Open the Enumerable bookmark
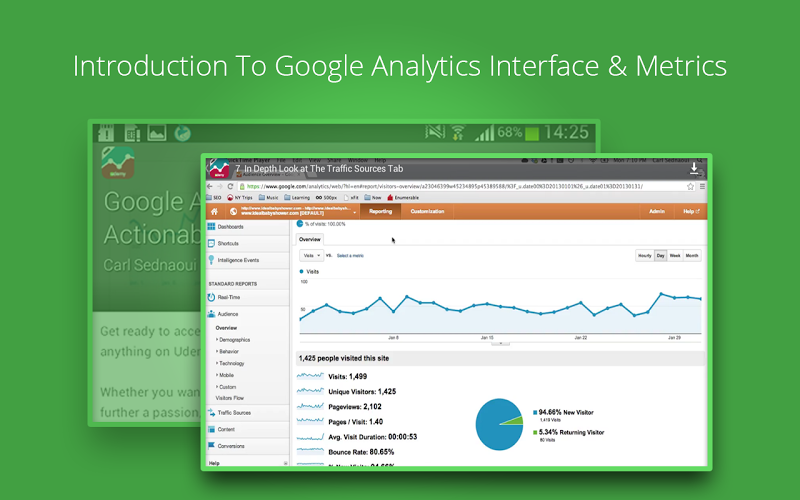 coord(403,197)
